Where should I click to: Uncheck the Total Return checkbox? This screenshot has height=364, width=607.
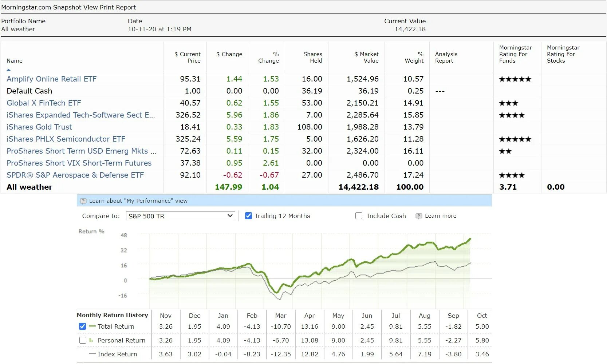click(83, 327)
